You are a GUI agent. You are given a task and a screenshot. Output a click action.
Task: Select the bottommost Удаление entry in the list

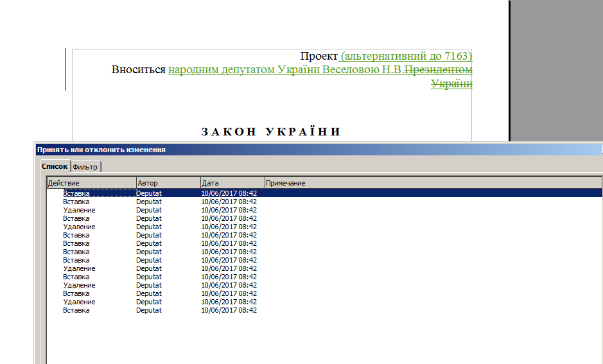79,302
